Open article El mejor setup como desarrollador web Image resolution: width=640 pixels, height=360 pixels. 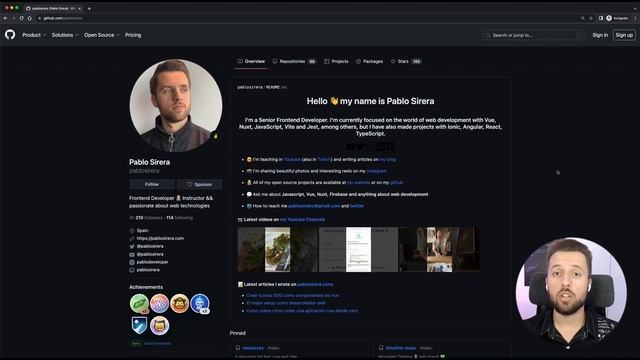tap(286, 303)
